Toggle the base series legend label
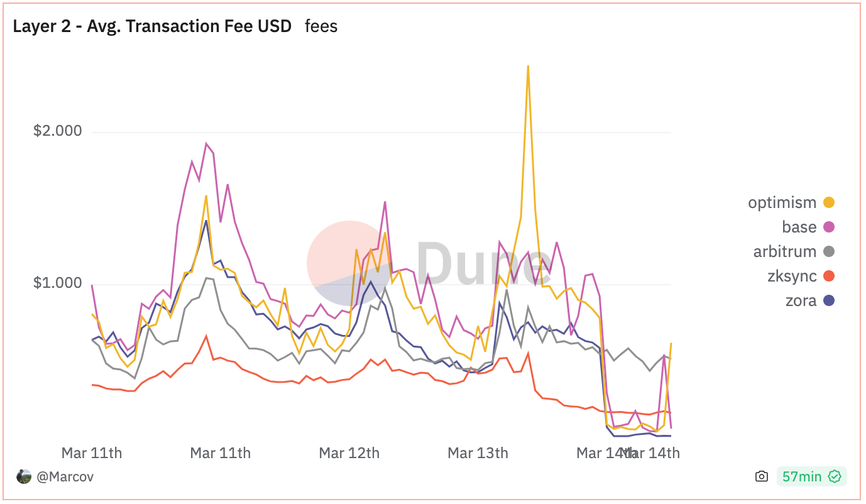The width and height of the screenshot is (866, 504). [x=799, y=227]
